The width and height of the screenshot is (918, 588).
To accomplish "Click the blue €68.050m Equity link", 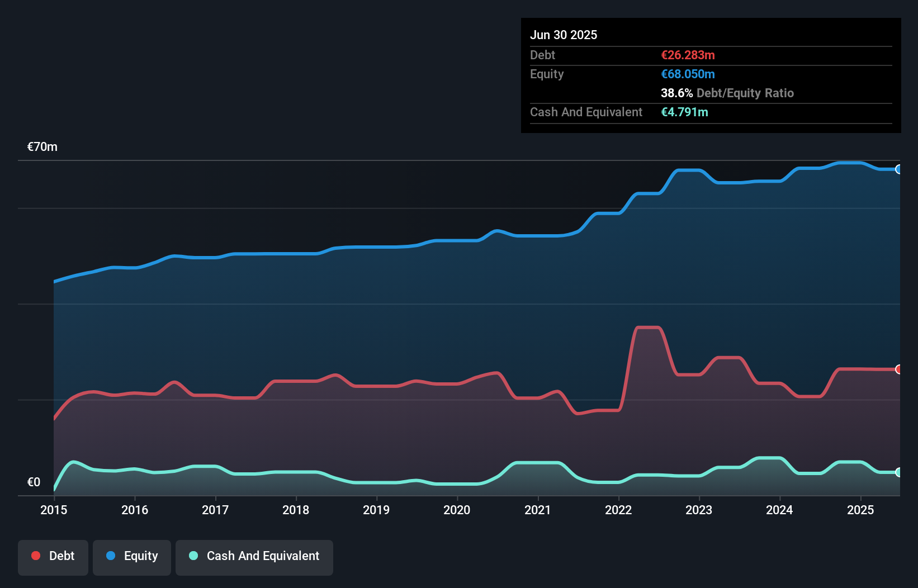I will [x=687, y=74].
